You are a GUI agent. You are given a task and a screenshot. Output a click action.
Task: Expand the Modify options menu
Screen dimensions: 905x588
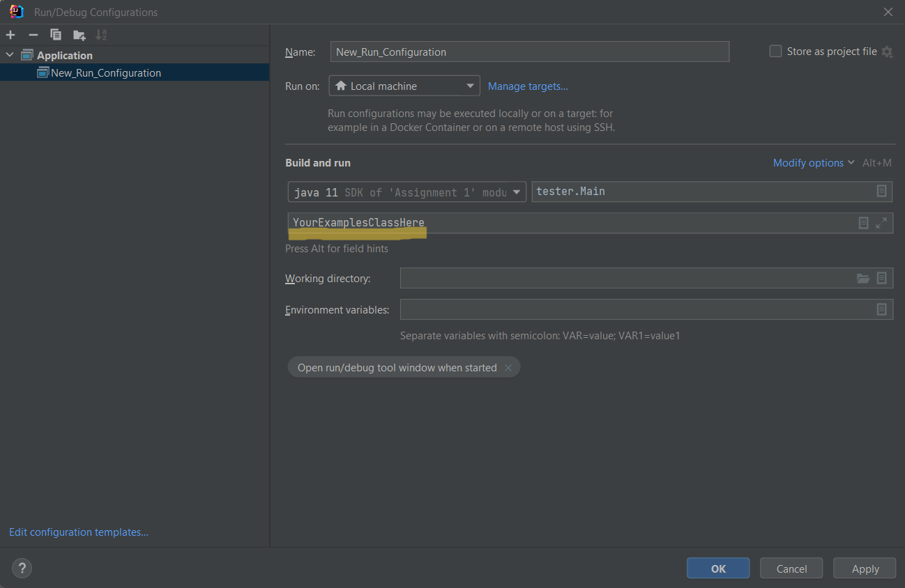click(813, 162)
